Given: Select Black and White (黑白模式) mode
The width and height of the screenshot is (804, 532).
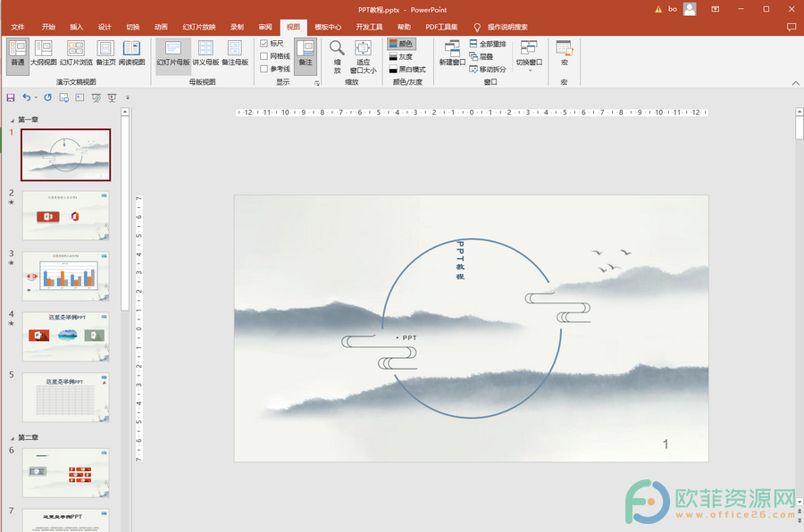Looking at the screenshot, I should [x=407, y=70].
